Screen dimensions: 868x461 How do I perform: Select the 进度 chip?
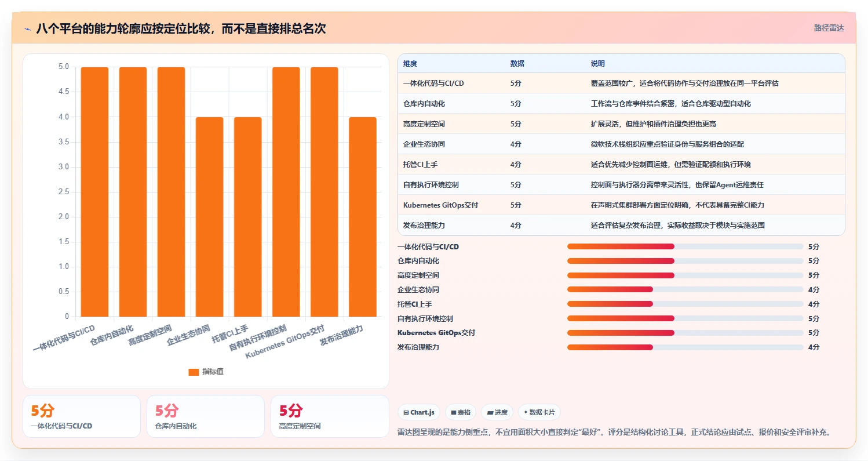[497, 412]
